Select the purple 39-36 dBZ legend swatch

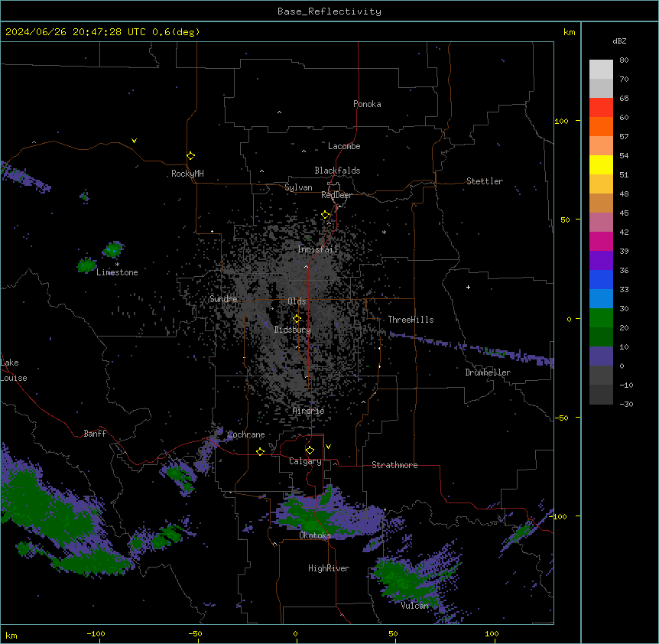click(x=601, y=260)
